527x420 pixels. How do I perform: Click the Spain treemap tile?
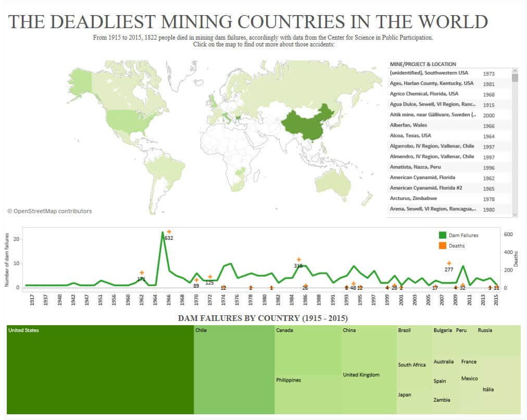(x=445, y=386)
